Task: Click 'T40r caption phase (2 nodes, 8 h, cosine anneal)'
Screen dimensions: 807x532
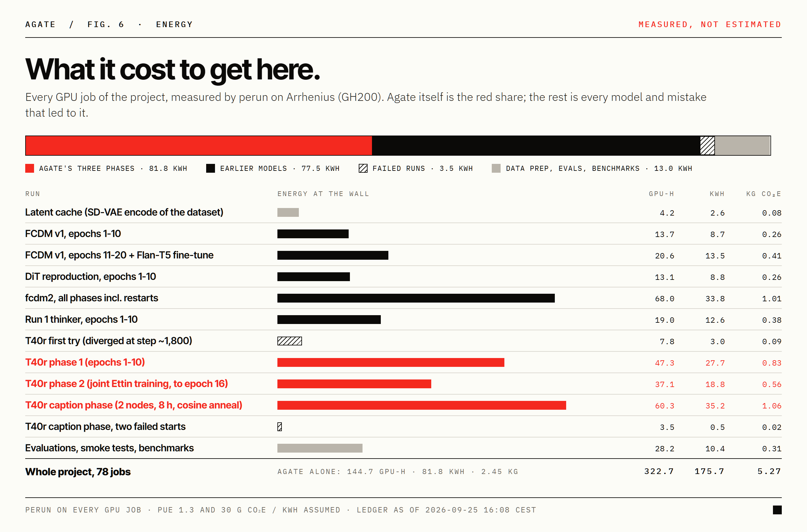Action: point(133,405)
